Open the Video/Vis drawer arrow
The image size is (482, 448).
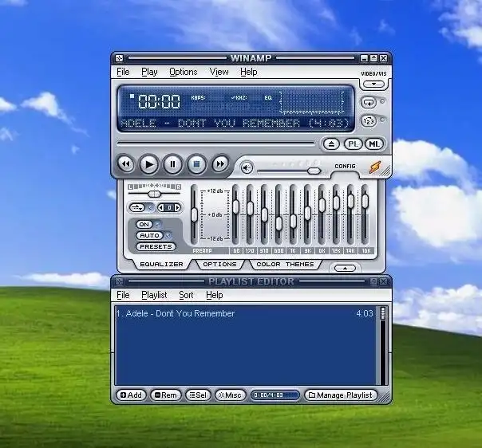click(373, 84)
